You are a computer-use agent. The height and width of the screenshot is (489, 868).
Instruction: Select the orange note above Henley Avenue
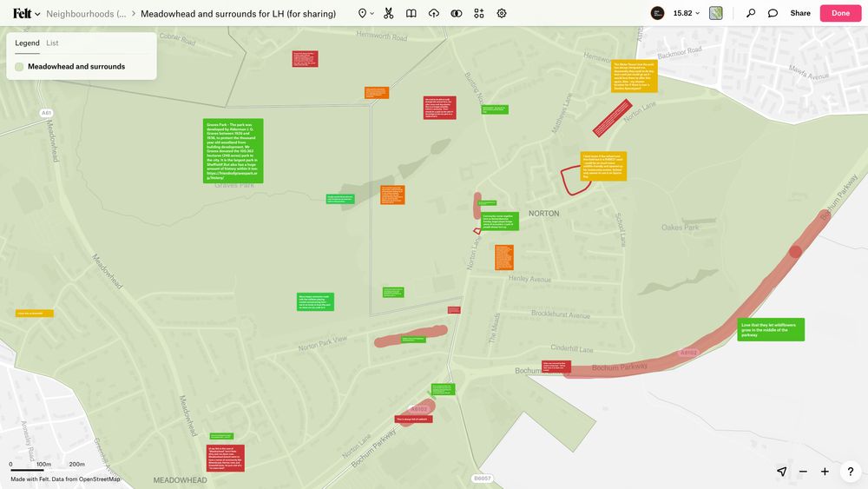tap(503, 257)
